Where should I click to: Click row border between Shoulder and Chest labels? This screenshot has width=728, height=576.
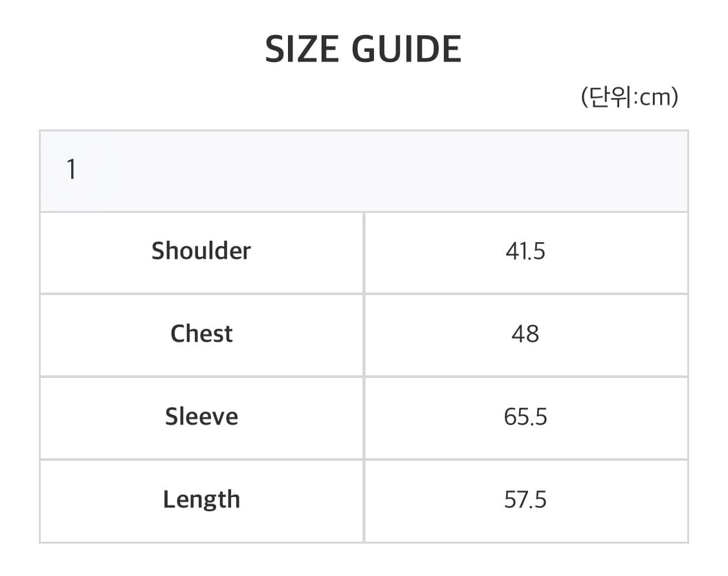point(201,294)
